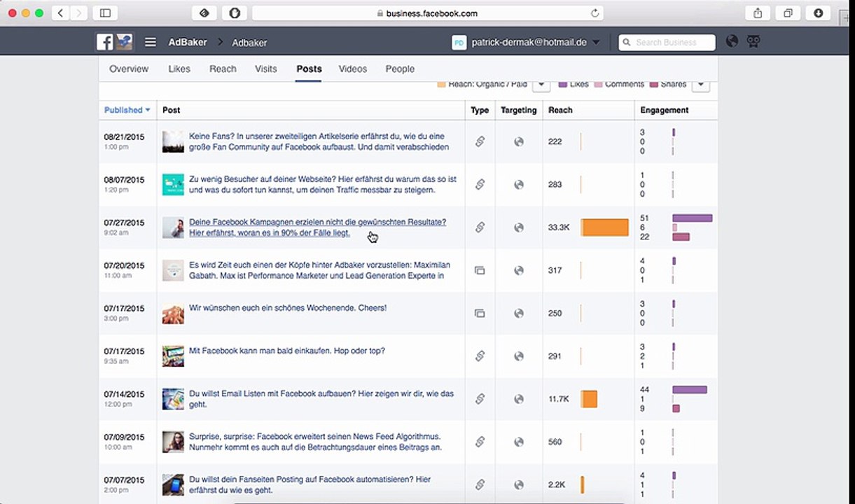Sort by Published column header

(x=127, y=110)
